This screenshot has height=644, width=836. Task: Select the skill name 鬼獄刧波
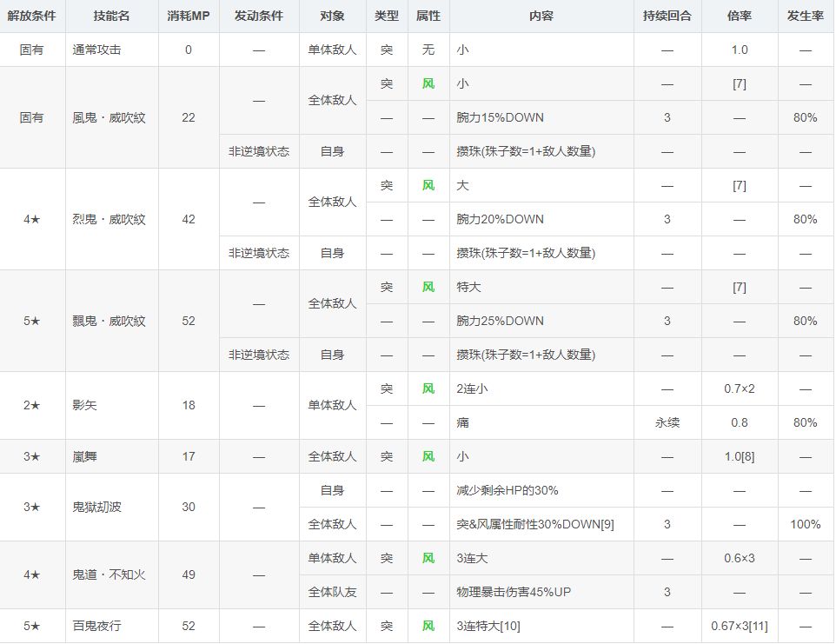tap(96, 507)
